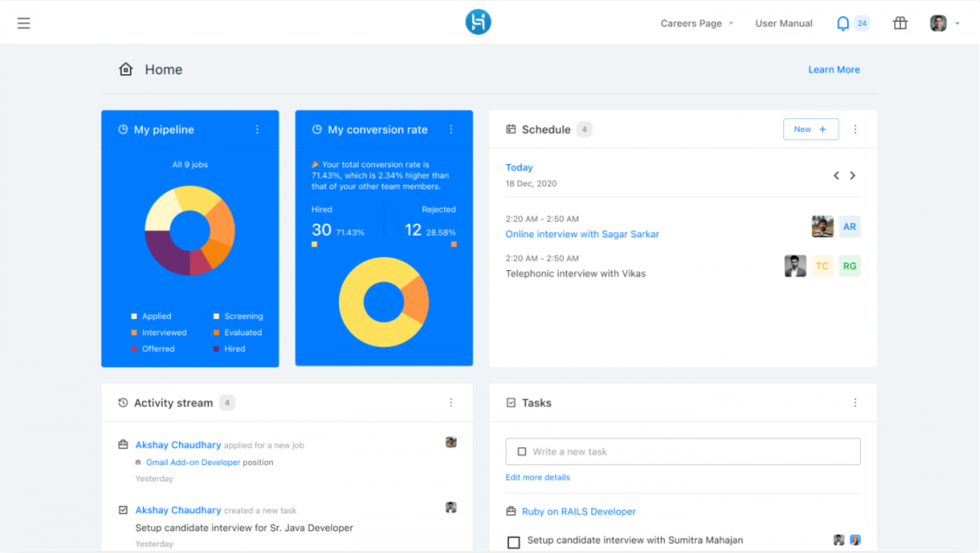Viewport: 980px width, 553px height.
Task: Go to previous day with left chevron
Action: (836, 176)
